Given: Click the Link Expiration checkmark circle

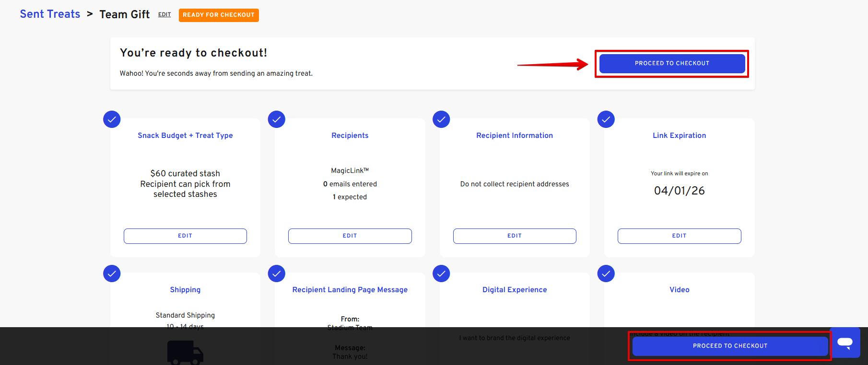Looking at the screenshot, I should click(x=606, y=119).
